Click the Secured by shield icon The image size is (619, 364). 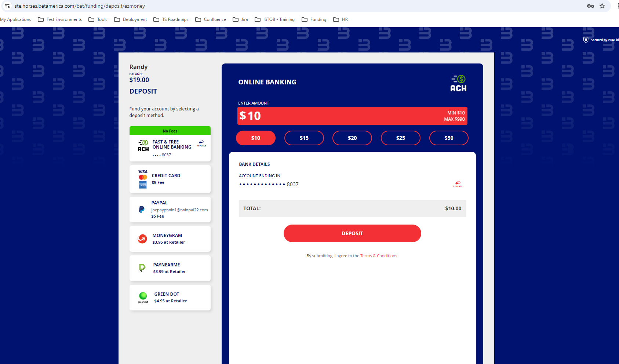586,40
